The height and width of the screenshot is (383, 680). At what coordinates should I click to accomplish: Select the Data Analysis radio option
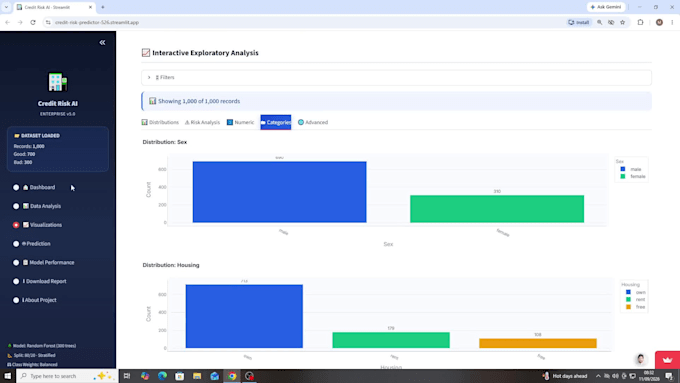click(x=16, y=206)
